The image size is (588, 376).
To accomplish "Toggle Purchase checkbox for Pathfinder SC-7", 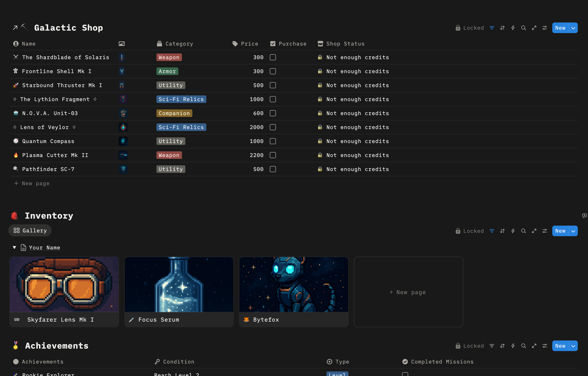I will 273,169.
